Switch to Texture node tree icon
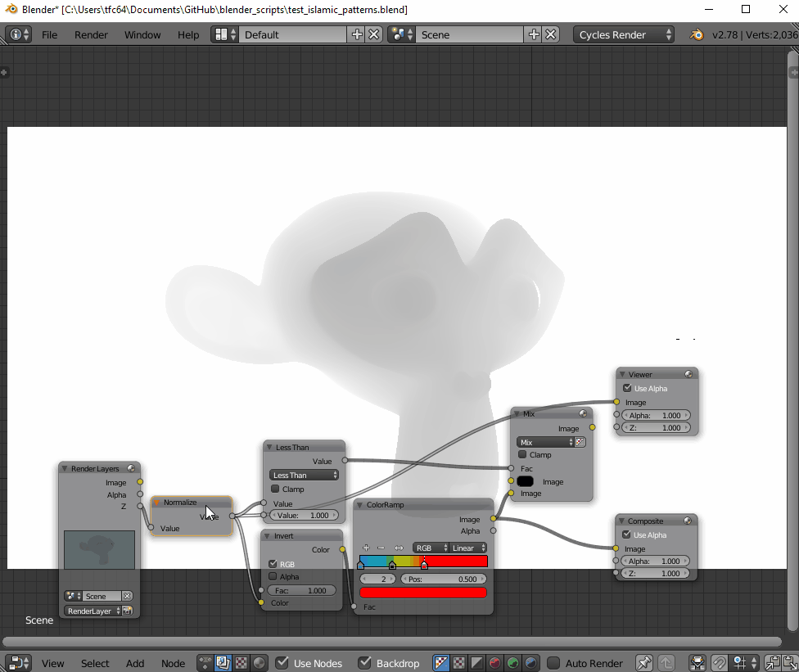The image size is (799, 672). (240, 663)
